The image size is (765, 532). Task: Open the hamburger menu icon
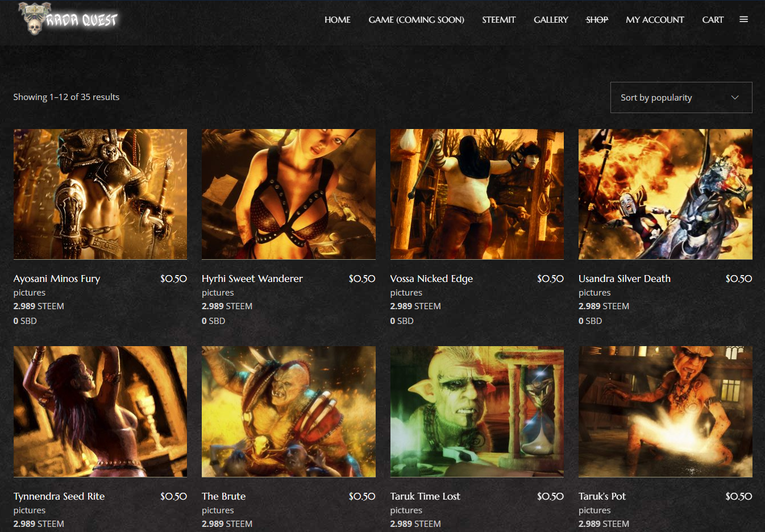click(x=743, y=19)
